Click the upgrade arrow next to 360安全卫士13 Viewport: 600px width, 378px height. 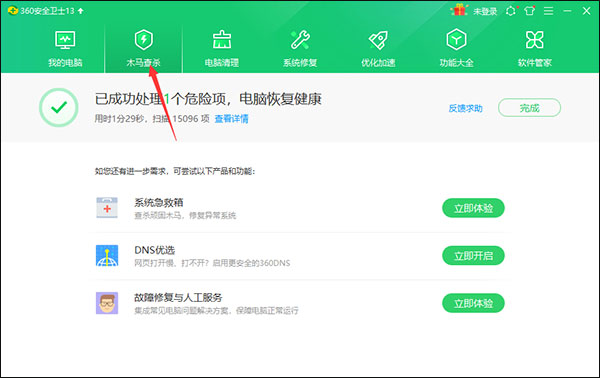[80, 11]
